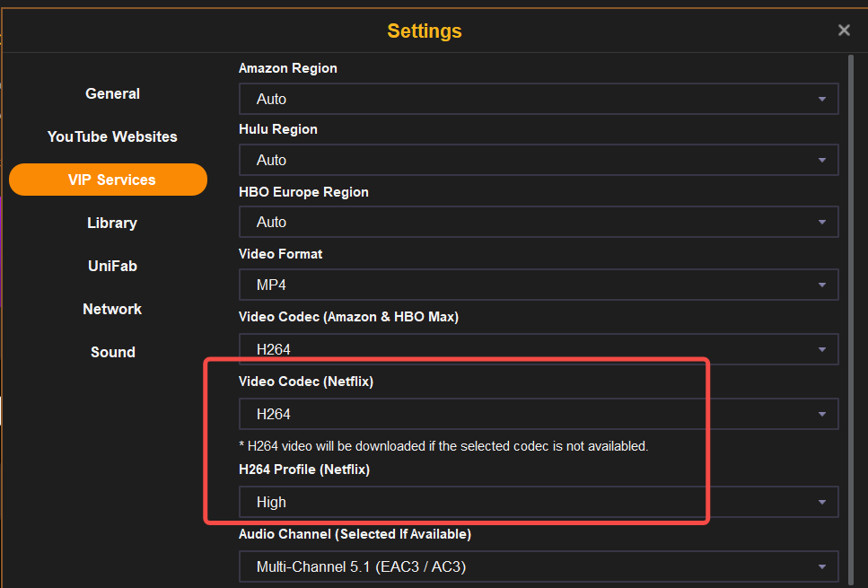Close the Settings dialog
Image resolution: width=868 pixels, height=588 pixels.
click(x=844, y=31)
